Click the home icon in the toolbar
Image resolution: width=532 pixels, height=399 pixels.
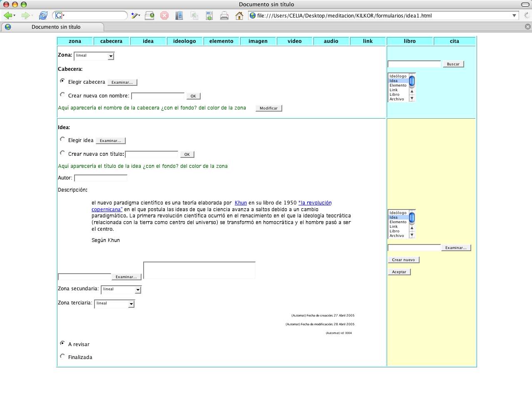tap(239, 15)
